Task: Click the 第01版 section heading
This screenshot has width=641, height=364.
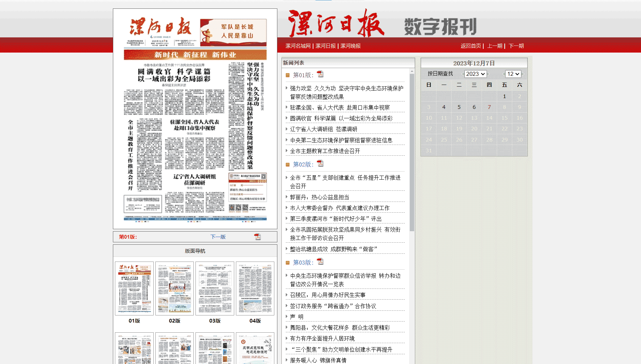Action: point(303,75)
